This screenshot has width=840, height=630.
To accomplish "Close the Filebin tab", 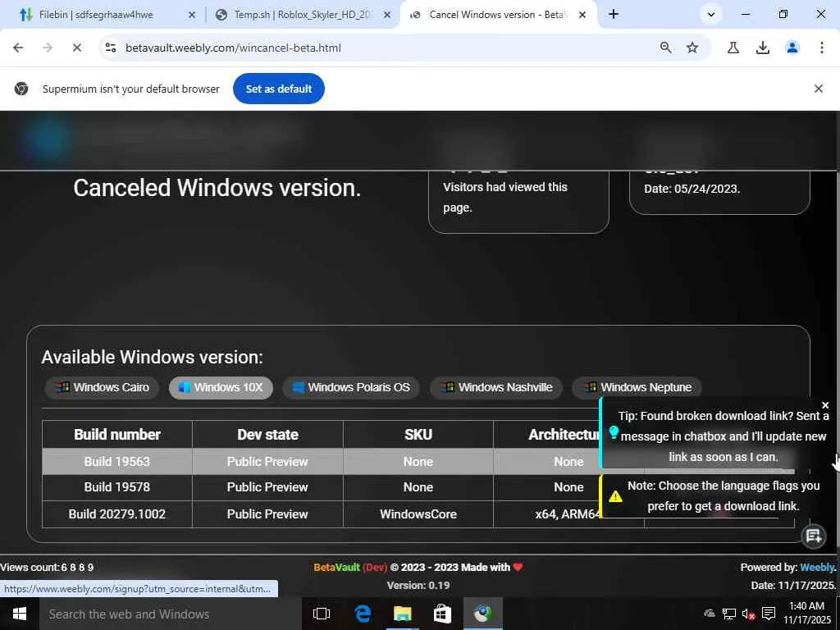I will click(192, 15).
